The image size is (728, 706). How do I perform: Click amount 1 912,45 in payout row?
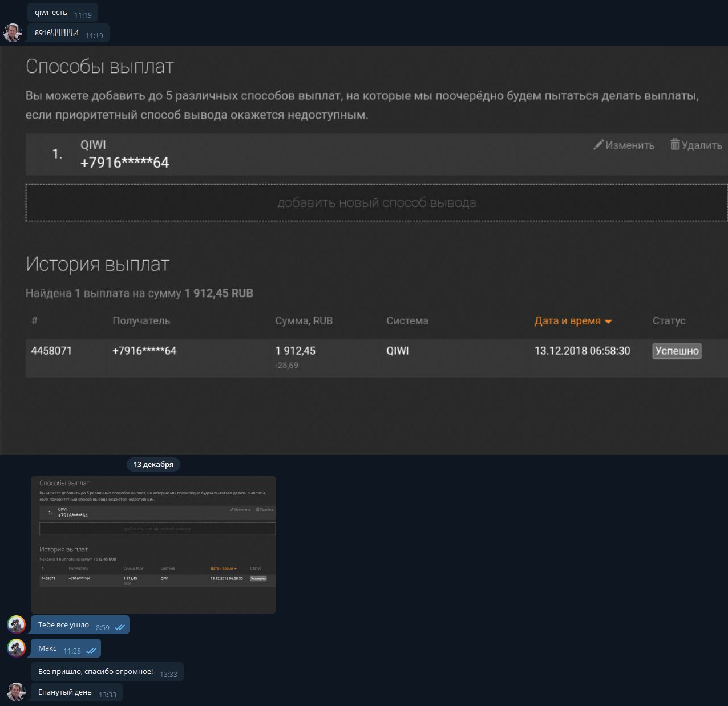click(x=296, y=351)
